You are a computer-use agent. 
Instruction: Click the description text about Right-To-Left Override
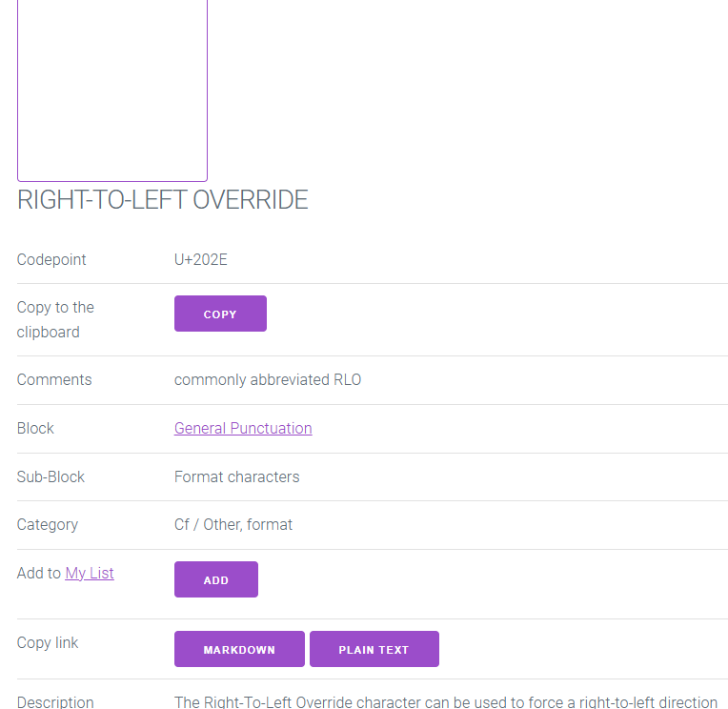446,701
